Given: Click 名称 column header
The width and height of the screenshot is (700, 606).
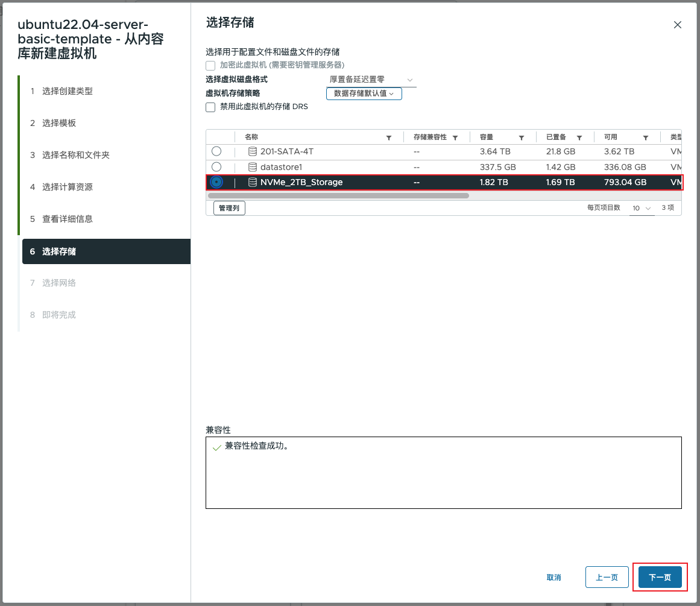Looking at the screenshot, I should pos(252,137).
